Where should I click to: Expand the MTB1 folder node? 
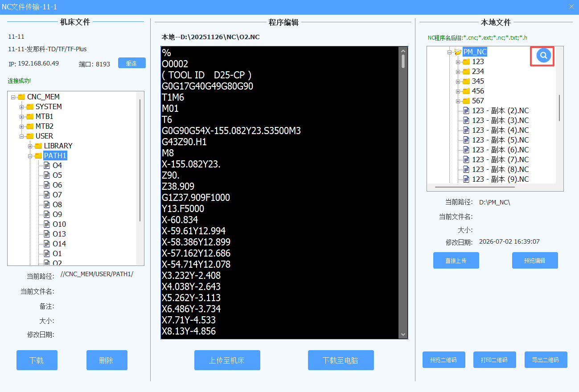(x=21, y=116)
